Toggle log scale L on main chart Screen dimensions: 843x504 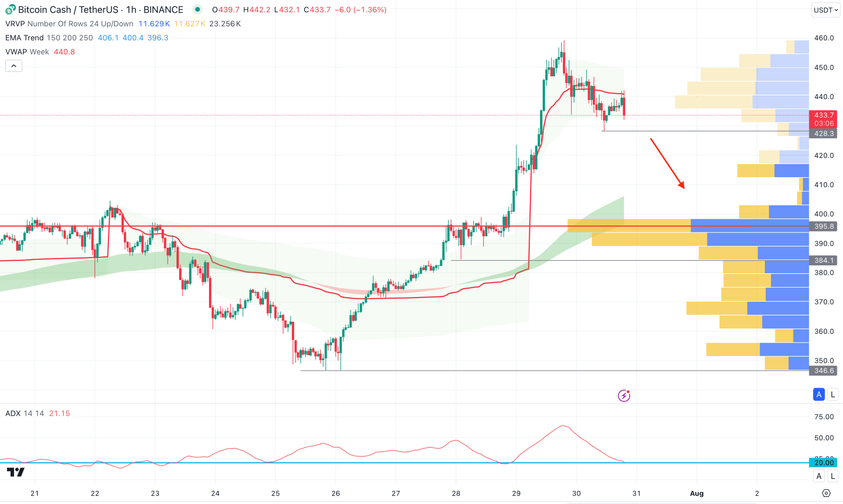point(833,394)
